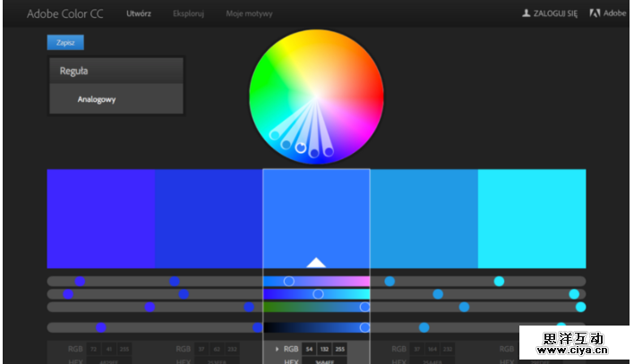Image resolution: width=634 pixels, height=364 pixels.
Task: Expand the RGB arrow under the selected swatch
Action: pyautogui.click(x=277, y=349)
